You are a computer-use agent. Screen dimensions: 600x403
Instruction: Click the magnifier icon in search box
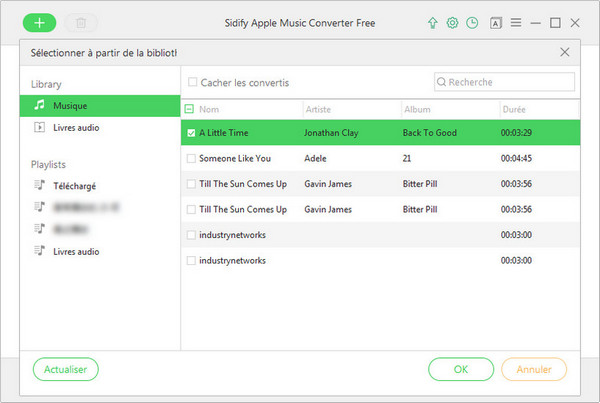click(442, 82)
